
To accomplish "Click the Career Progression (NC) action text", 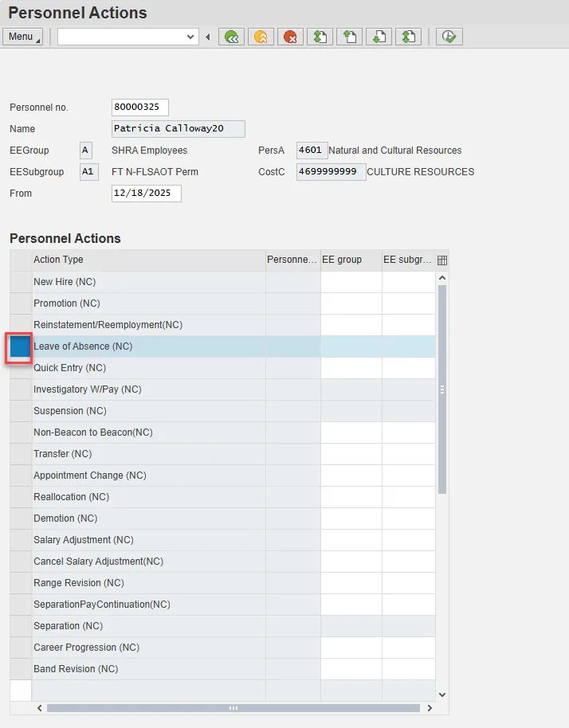I will coord(86,648).
